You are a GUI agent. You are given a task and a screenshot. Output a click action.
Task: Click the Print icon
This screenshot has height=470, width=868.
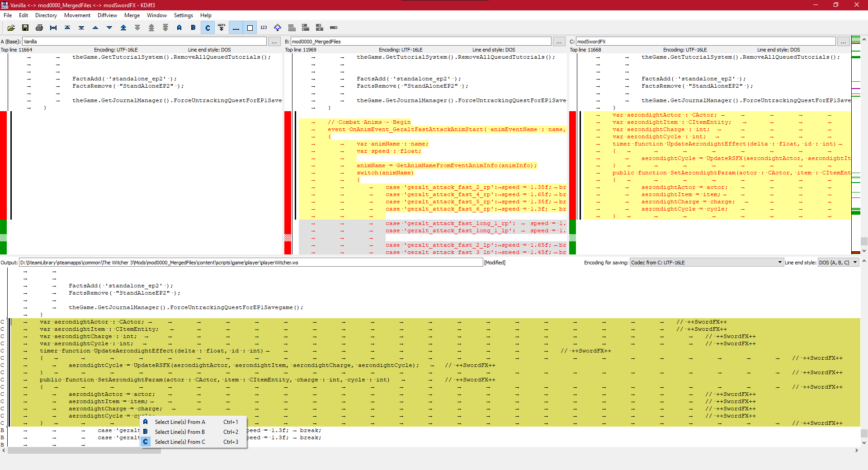point(39,28)
